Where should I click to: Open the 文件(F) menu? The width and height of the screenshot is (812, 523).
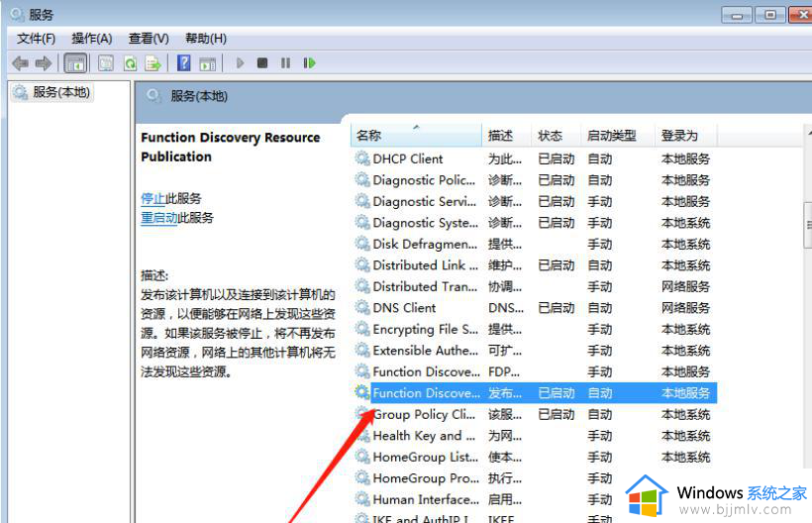point(36,39)
